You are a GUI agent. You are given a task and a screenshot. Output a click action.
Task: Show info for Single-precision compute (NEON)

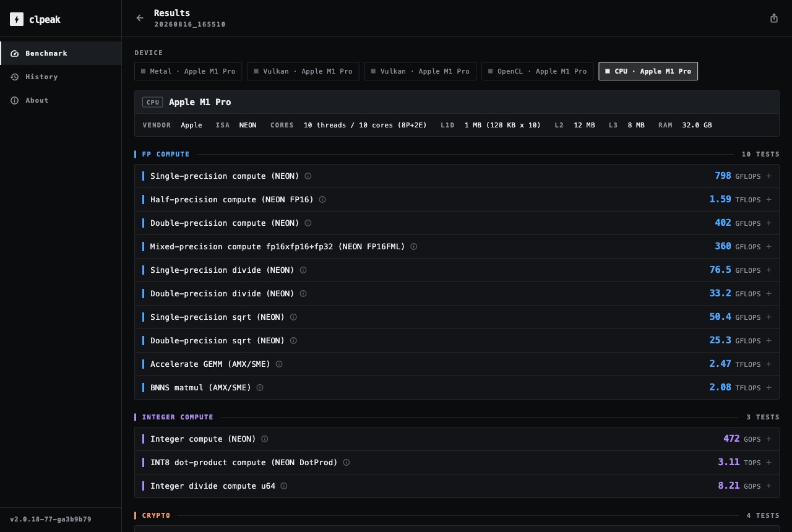coord(308,176)
